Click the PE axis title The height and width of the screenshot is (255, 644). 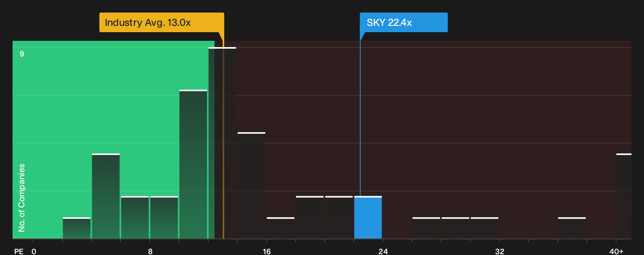(19, 251)
